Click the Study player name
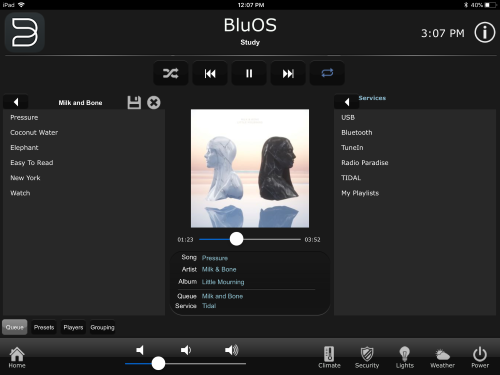Viewport: 500px width, 375px height. [250, 42]
